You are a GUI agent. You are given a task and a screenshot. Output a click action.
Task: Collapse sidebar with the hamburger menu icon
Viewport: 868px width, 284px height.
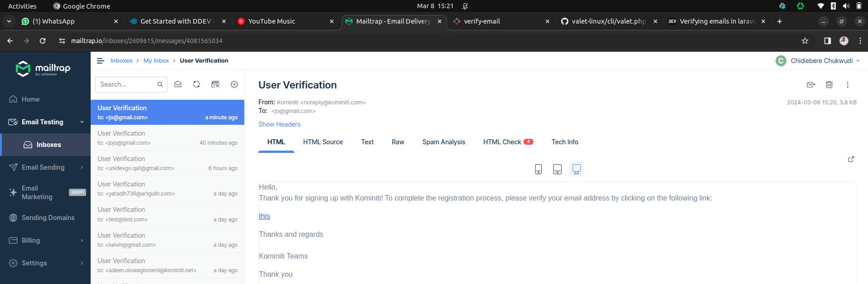click(x=101, y=61)
